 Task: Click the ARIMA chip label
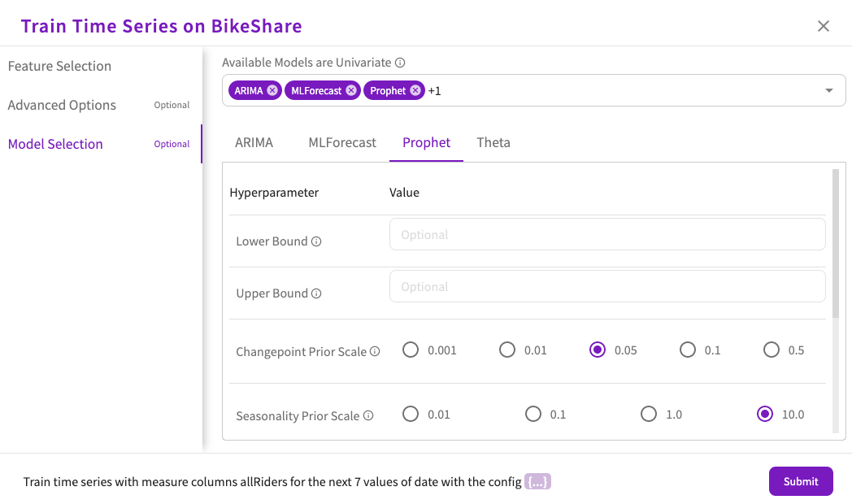click(x=249, y=91)
